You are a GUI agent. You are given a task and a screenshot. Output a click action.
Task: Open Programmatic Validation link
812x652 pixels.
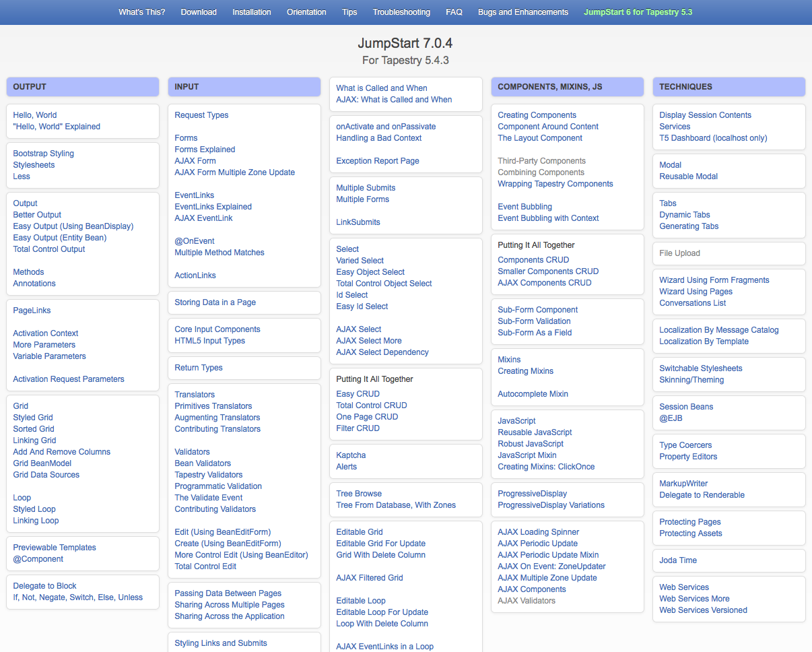[218, 486]
